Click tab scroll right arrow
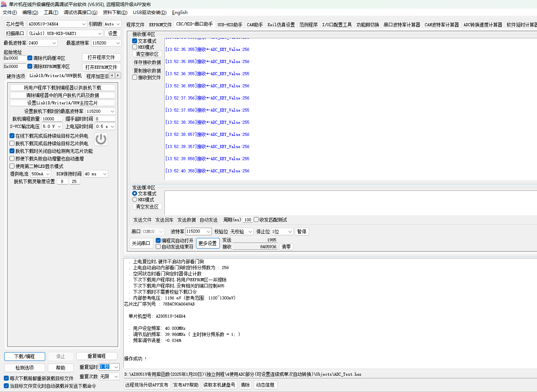This screenshot has width=537, height=392. click(118, 76)
